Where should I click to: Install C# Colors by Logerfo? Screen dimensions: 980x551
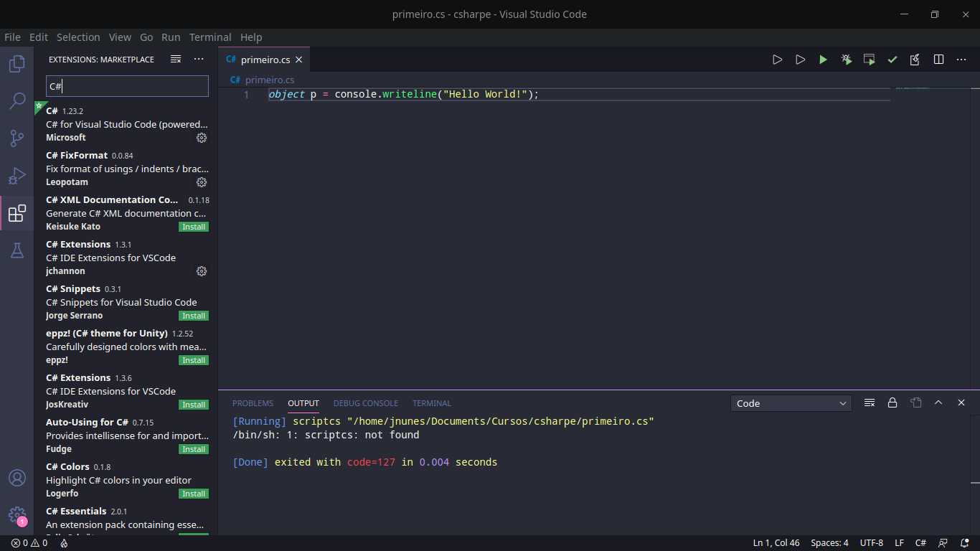click(194, 494)
